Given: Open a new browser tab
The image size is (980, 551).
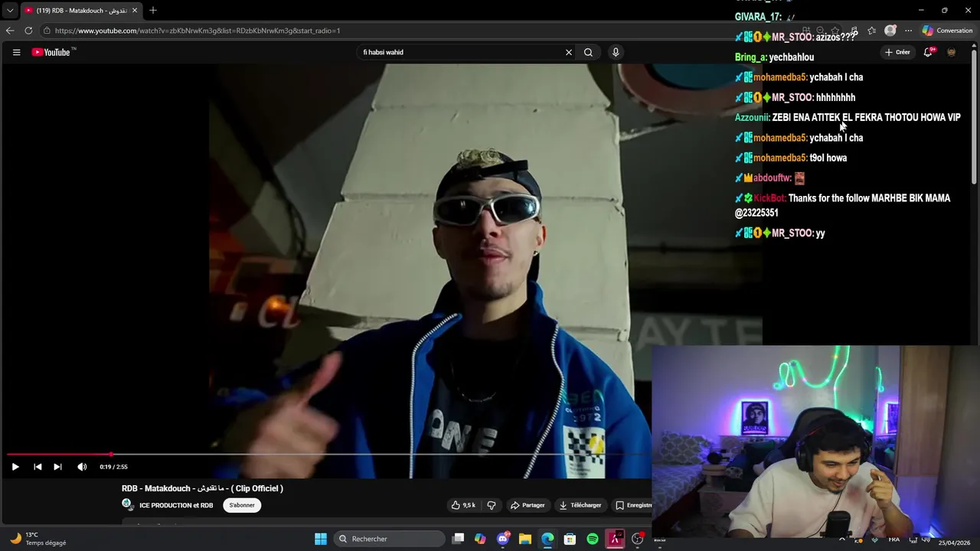Looking at the screenshot, I should 153,11.
